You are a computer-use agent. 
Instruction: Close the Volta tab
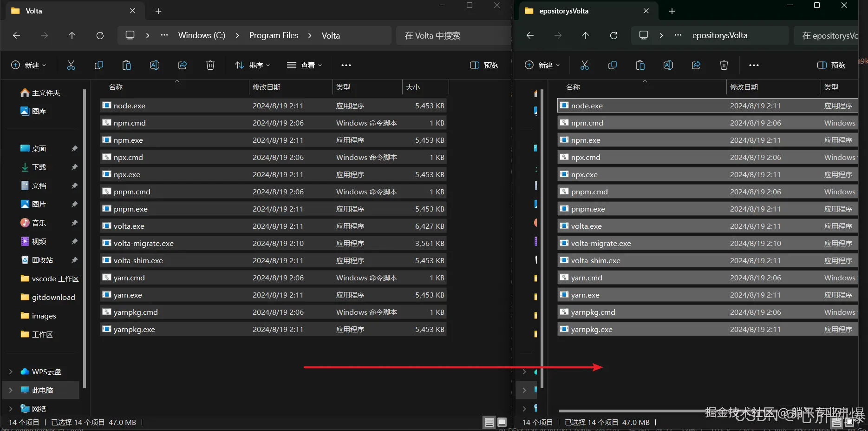[x=132, y=11]
